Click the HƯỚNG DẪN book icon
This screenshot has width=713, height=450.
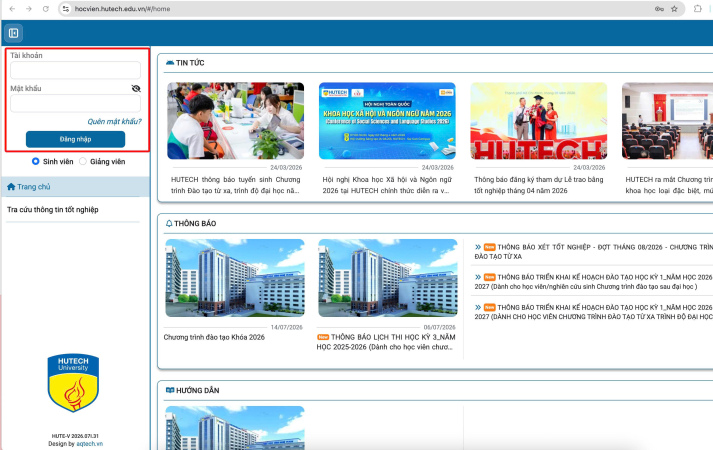(x=170, y=390)
